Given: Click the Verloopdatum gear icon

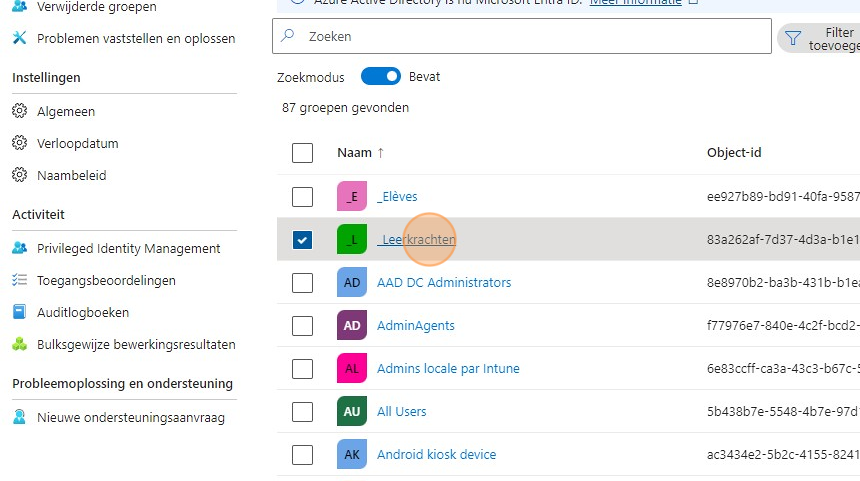Looking at the screenshot, I should click(19, 144).
